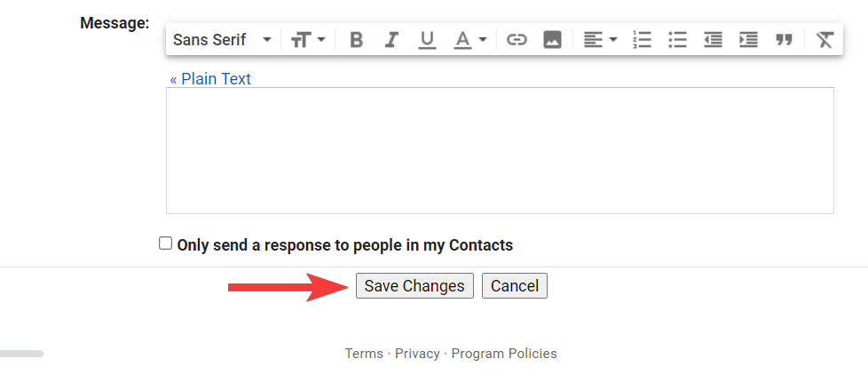Expand the text alignment options
Screen dimensions: 868x383
[600, 40]
